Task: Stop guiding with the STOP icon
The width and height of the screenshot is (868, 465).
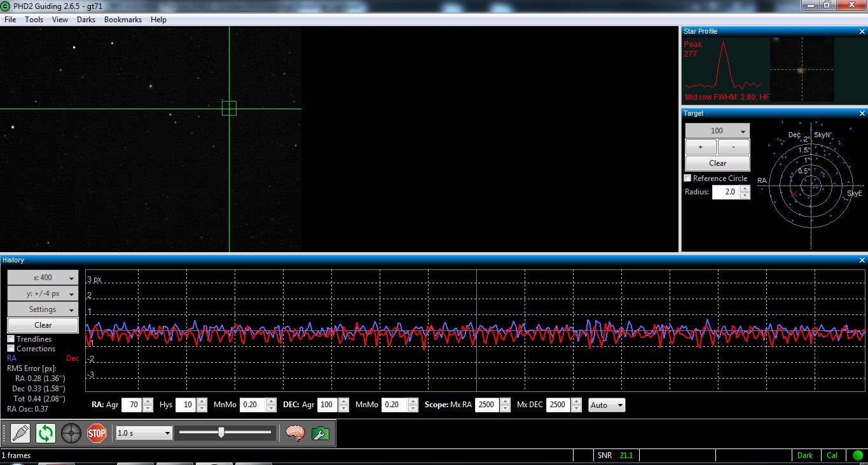Action: click(x=97, y=434)
